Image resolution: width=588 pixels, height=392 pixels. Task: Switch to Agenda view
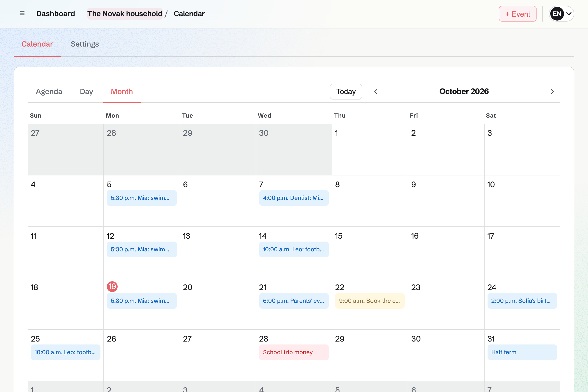point(49,91)
